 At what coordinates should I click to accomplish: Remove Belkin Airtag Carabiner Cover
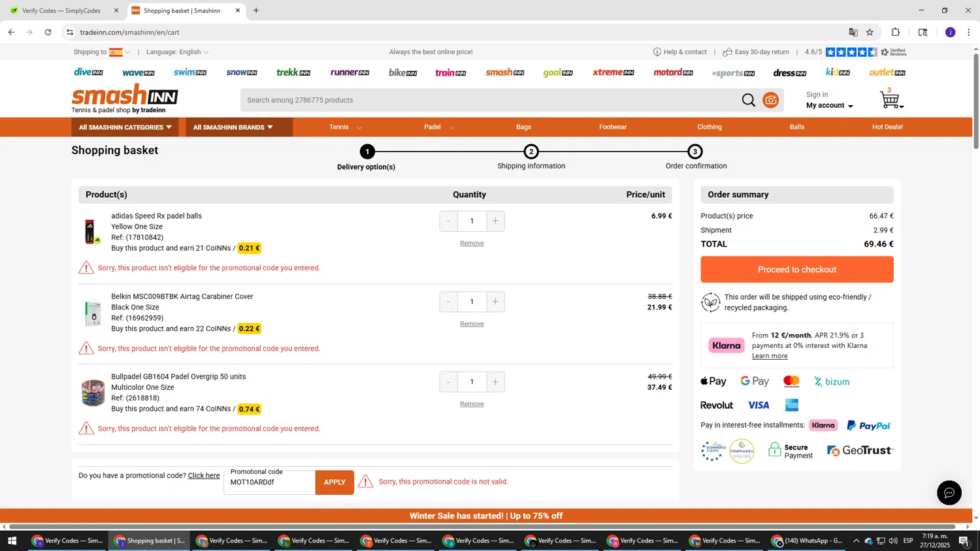pyautogui.click(x=472, y=324)
